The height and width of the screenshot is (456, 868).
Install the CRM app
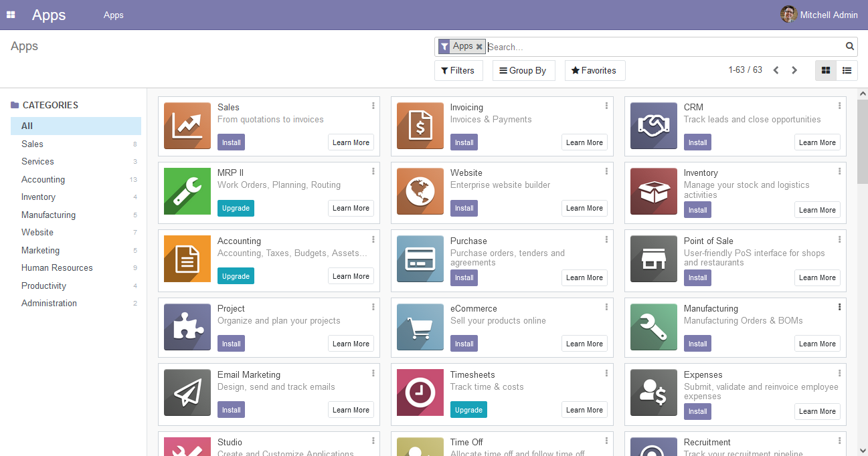tap(697, 142)
